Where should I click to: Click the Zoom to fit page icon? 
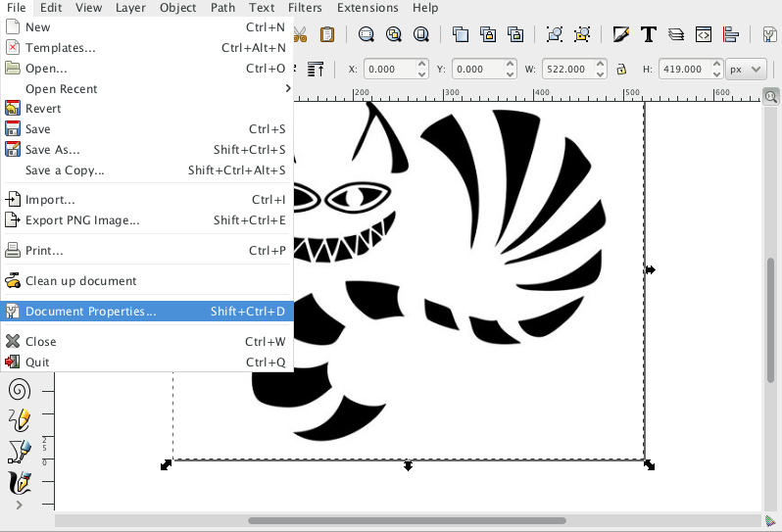click(421, 34)
